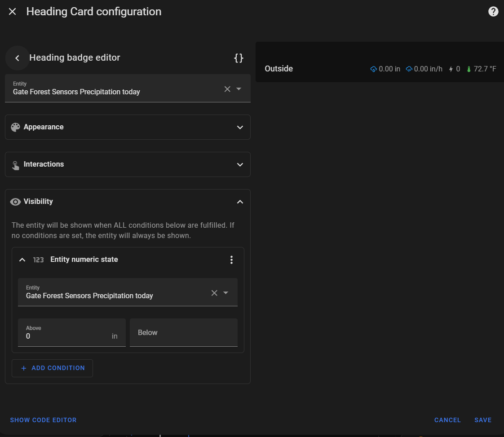The height and width of the screenshot is (437, 504).
Task: Click the thermometer temperature badge in preview
Action: (x=482, y=69)
